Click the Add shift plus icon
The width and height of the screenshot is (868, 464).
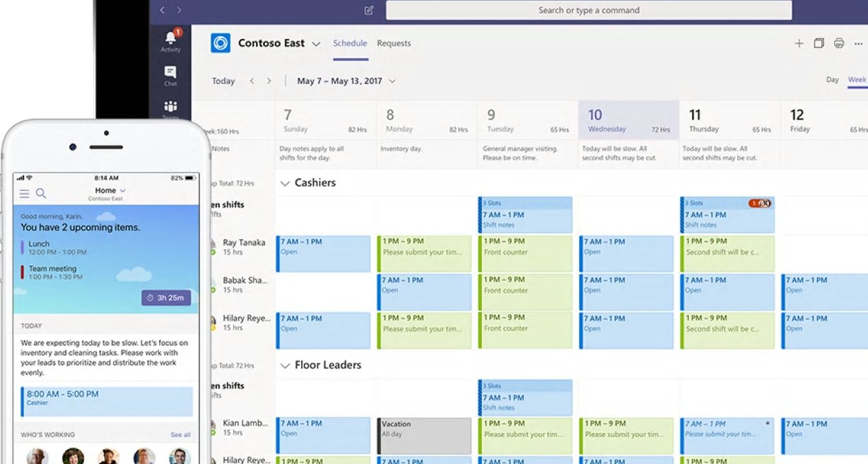pos(799,42)
